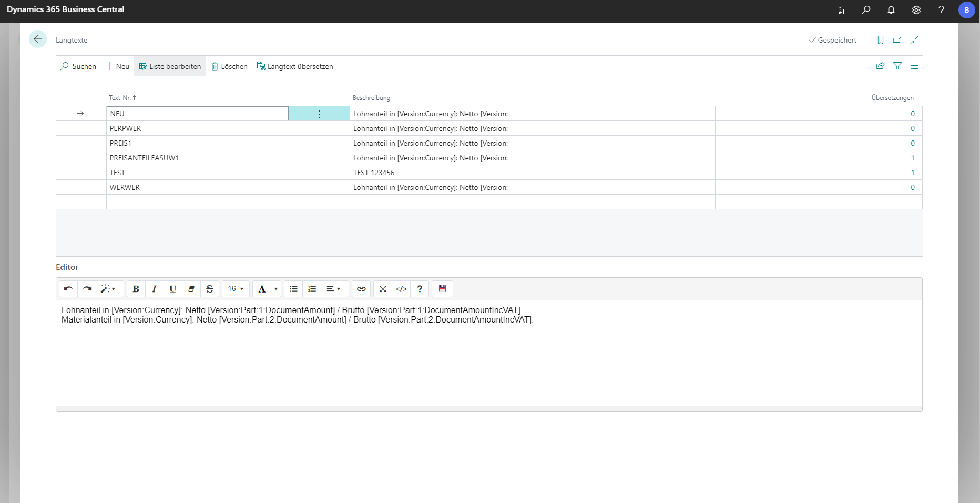
Task: Apply the eraser to remove font style
Action: 191,289
